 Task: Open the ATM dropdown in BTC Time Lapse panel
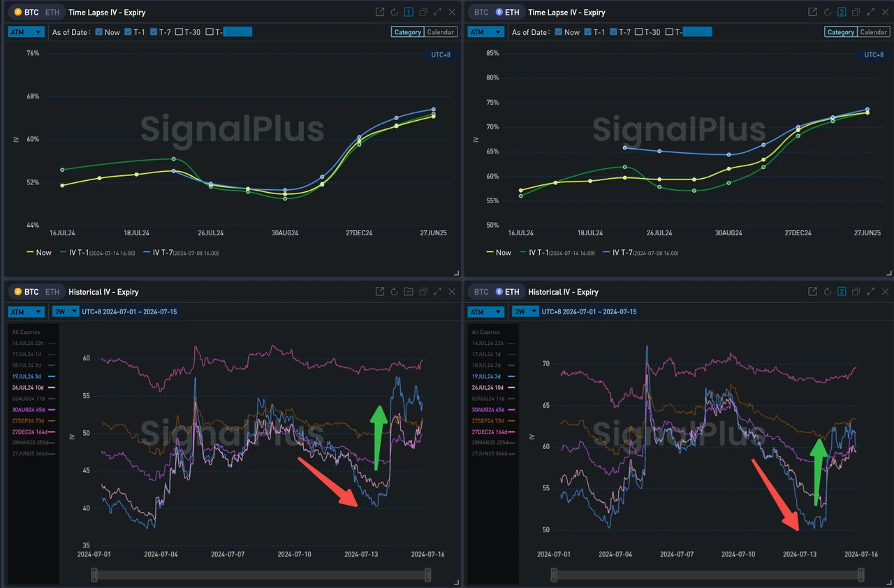click(x=26, y=31)
